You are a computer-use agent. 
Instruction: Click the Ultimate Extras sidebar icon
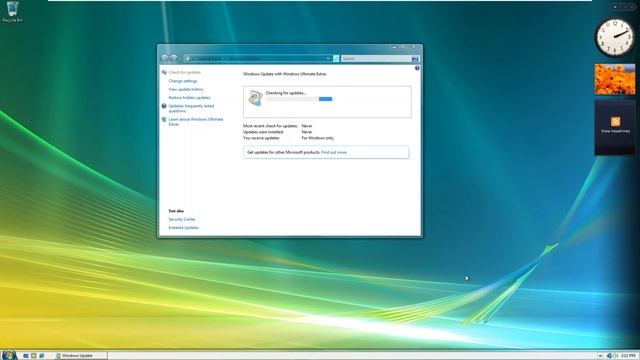pos(164,120)
